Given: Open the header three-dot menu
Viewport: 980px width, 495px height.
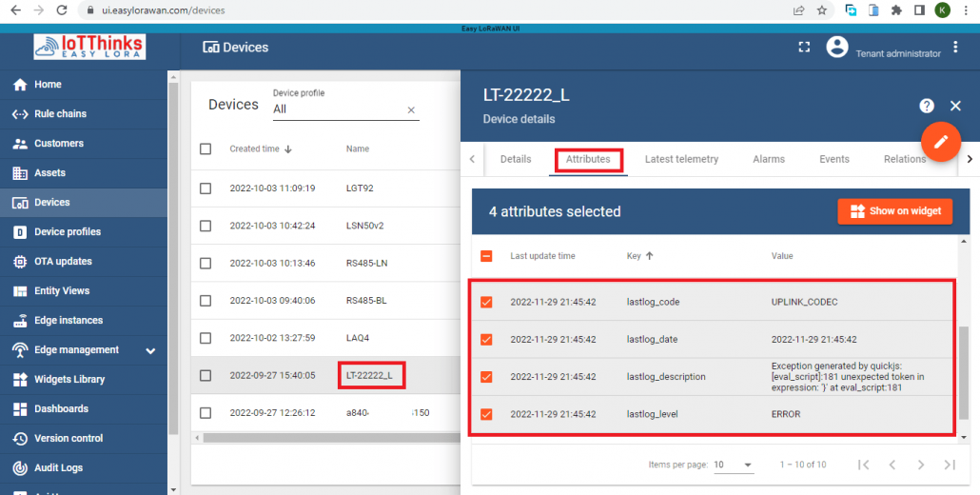Looking at the screenshot, I should (955, 47).
